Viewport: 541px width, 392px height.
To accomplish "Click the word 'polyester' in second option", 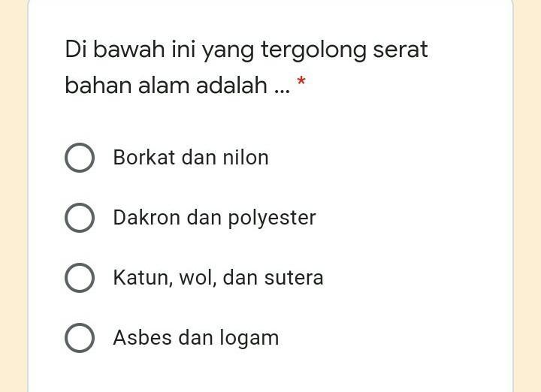I will [x=272, y=219].
